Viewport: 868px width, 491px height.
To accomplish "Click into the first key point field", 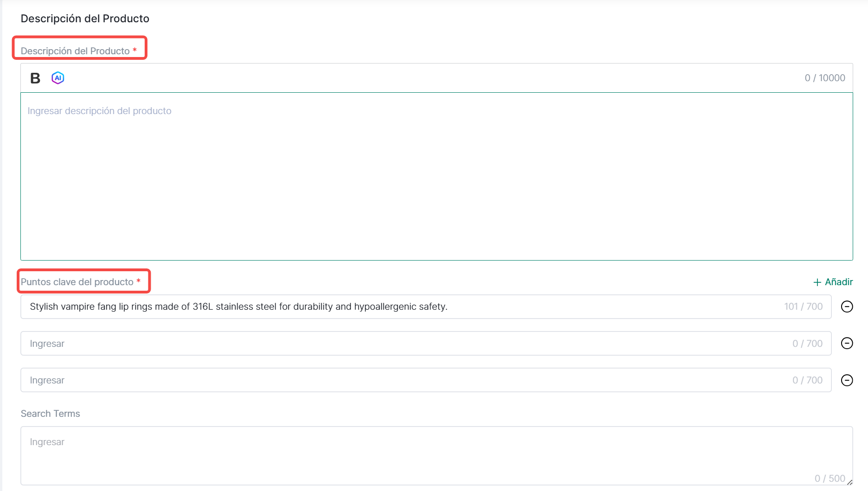I will click(x=399, y=306).
